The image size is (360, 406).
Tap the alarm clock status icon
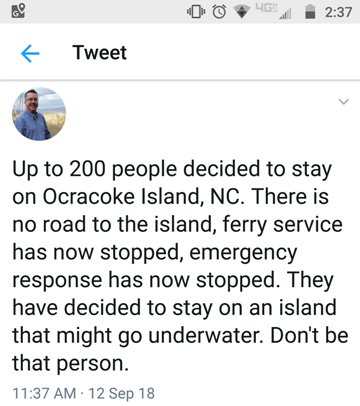tap(219, 12)
